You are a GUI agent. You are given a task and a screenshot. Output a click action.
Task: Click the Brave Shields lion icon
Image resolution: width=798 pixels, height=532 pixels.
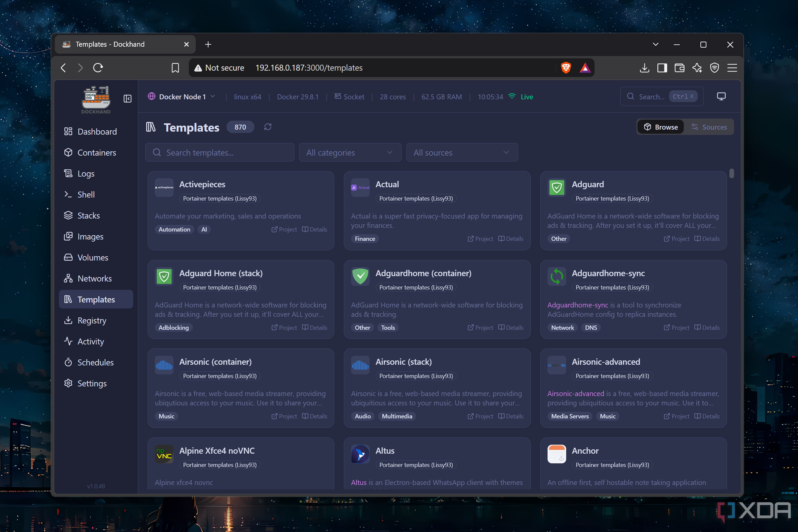566,68
